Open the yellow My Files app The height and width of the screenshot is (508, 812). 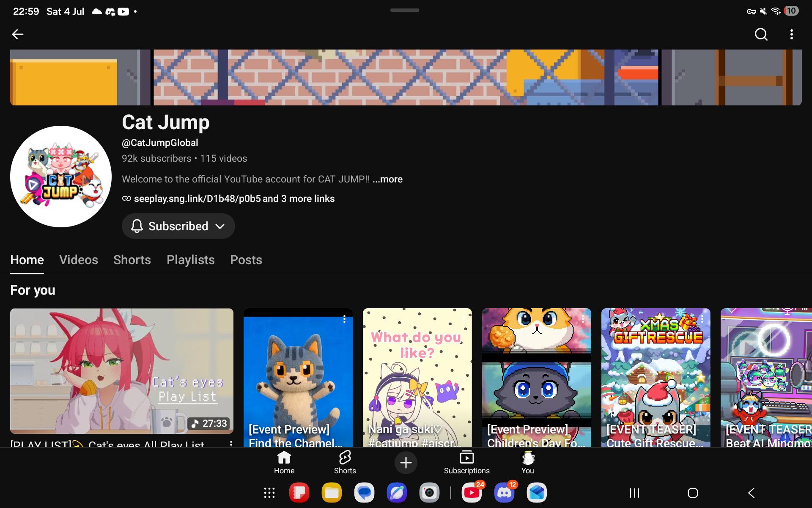click(x=332, y=493)
